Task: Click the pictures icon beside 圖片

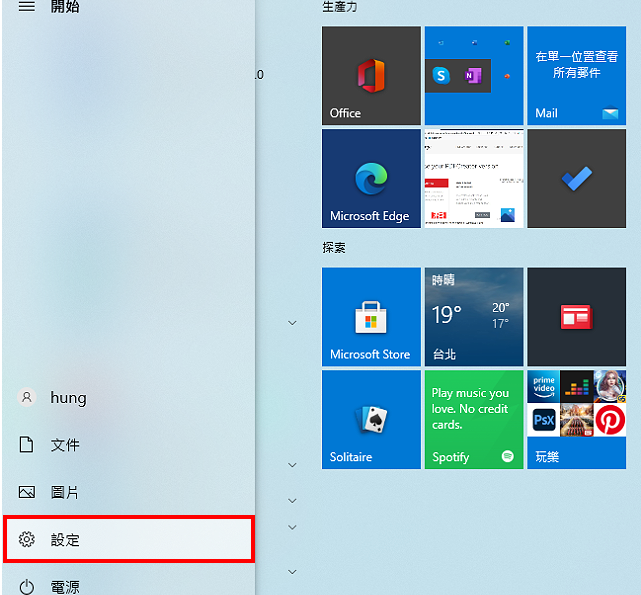Action: tap(27, 492)
